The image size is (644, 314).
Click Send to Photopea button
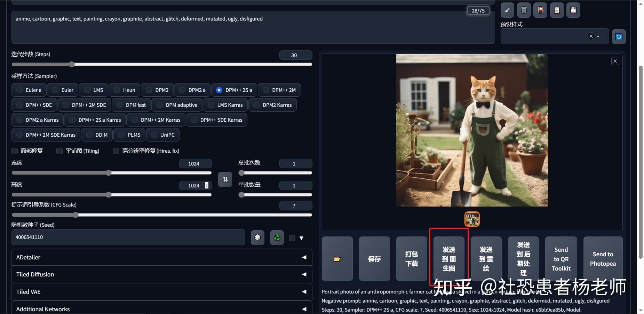(x=602, y=259)
